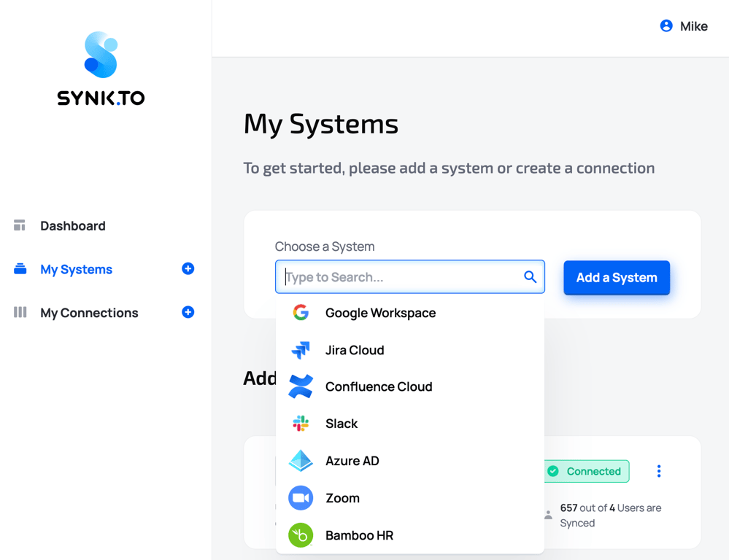This screenshot has height=560, width=729.
Task: Click the Bamboo HR logo icon
Action: click(301, 535)
